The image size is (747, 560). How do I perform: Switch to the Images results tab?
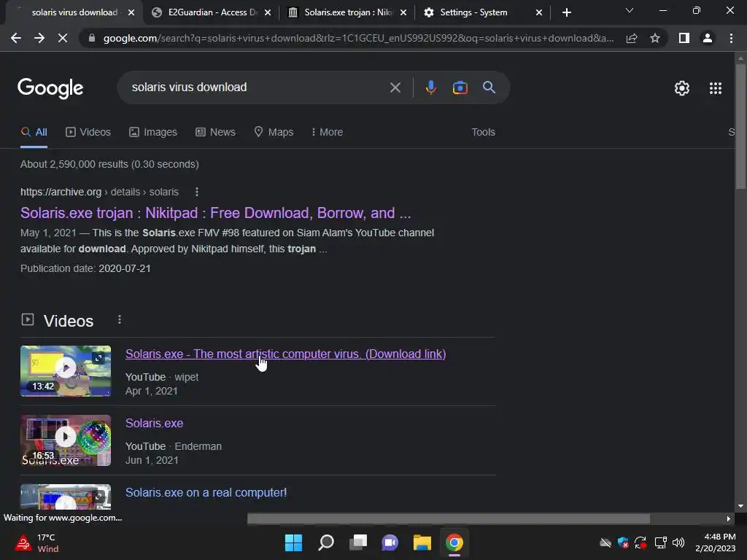pyautogui.click(x=153, y=132)
